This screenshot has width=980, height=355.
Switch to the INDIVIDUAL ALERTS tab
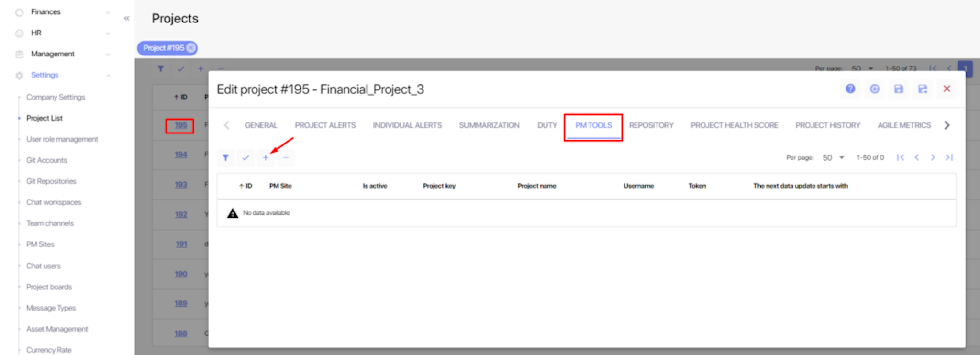407,125
